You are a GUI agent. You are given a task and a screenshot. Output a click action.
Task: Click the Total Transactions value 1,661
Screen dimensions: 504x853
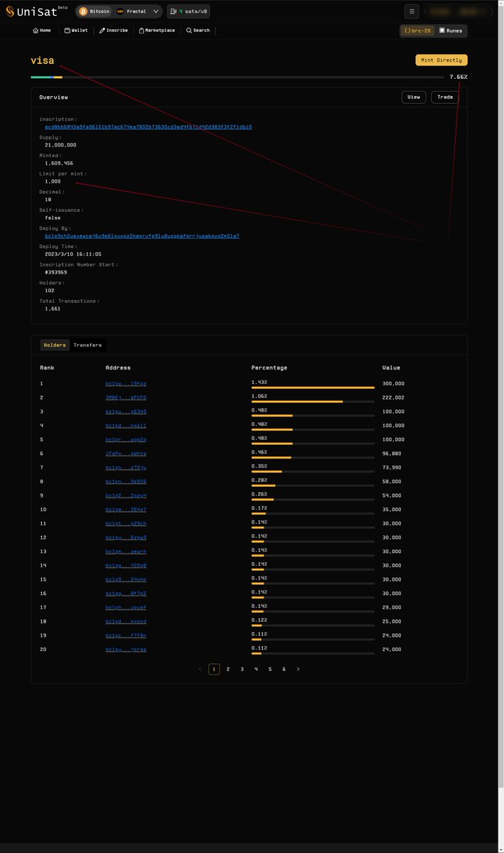pyautogui.click(x=53, y=309)
